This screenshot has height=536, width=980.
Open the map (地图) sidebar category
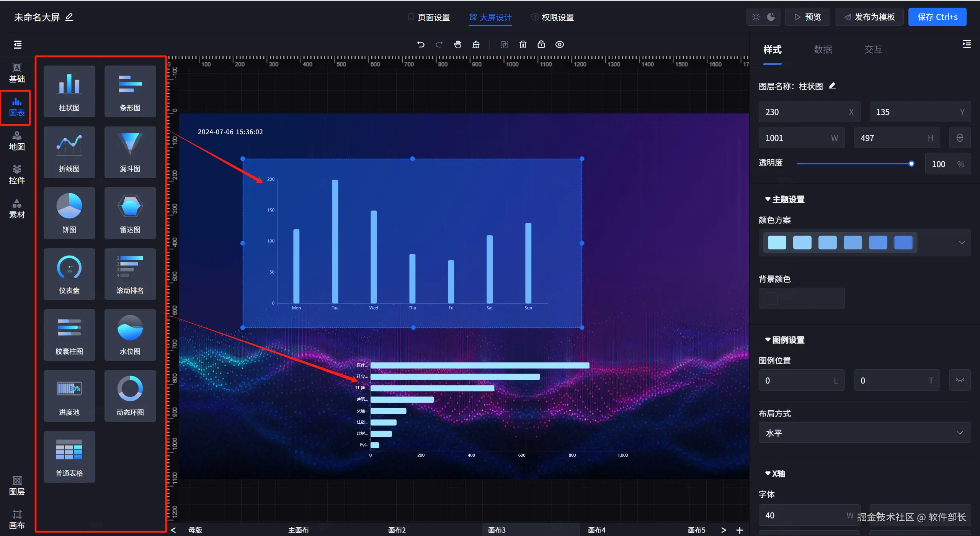[x=17, y=141]
